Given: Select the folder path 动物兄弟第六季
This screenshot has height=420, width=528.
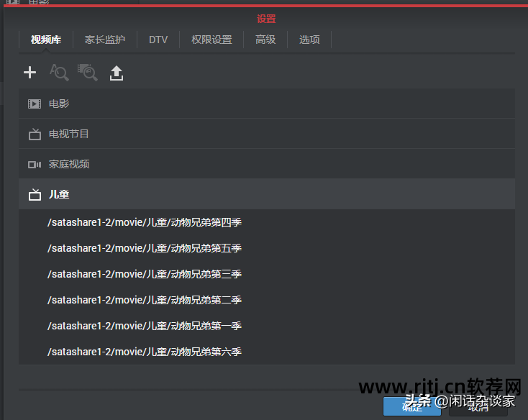Looking at the screenshot, I should pos(145,352).
